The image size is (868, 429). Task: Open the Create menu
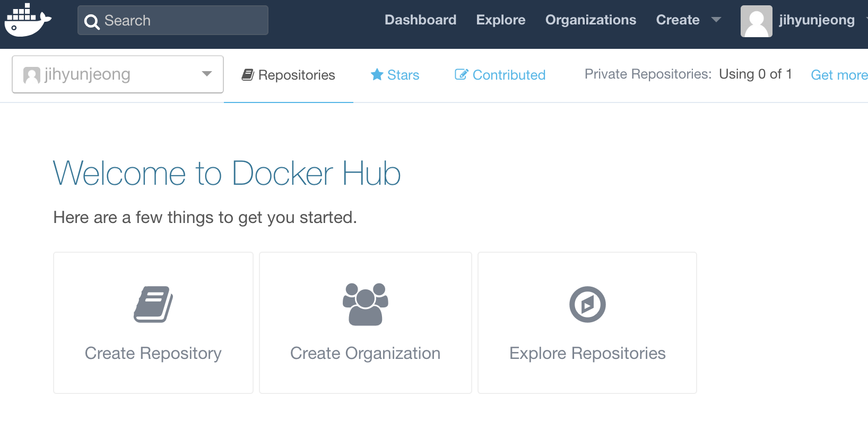[678, 20]
